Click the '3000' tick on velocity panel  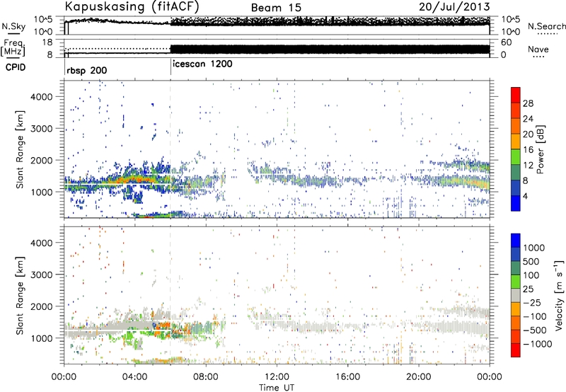click(41, 275)
